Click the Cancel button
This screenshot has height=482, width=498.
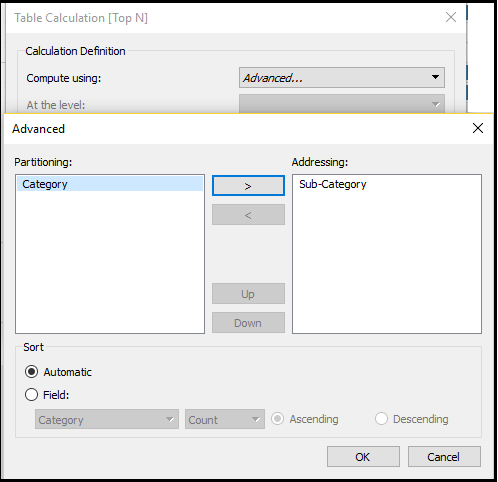pyautogui.click(x=444, y=457)
